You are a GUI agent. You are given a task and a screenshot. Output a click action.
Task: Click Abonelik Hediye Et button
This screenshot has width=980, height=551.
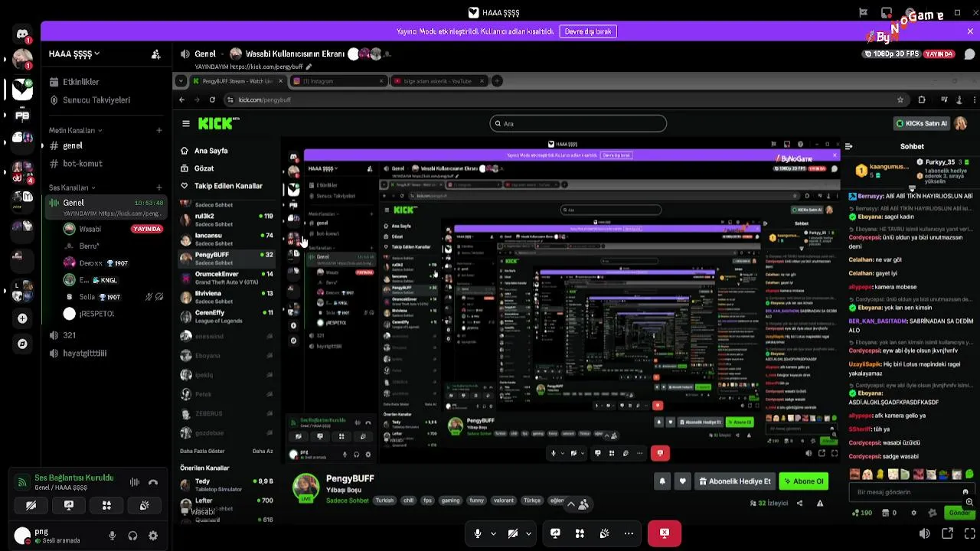[x=735, y=481]
